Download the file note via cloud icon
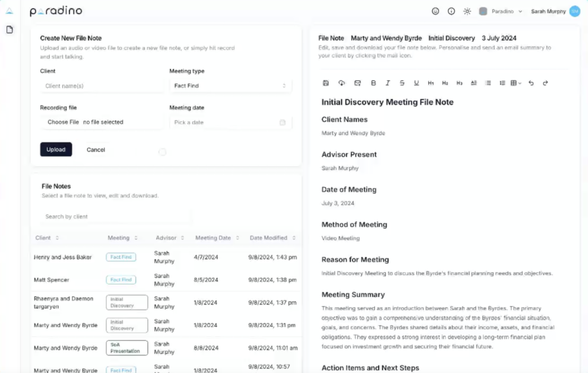Image resolution: width=588 pixels, height=373 pixels. click(x=342, y=83)
